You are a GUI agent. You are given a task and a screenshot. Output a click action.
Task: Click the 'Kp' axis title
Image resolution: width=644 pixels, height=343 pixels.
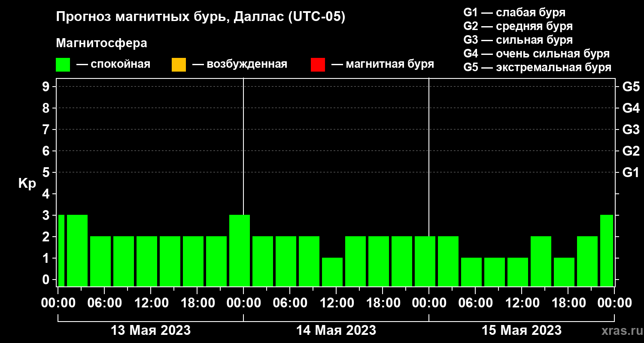27,183
